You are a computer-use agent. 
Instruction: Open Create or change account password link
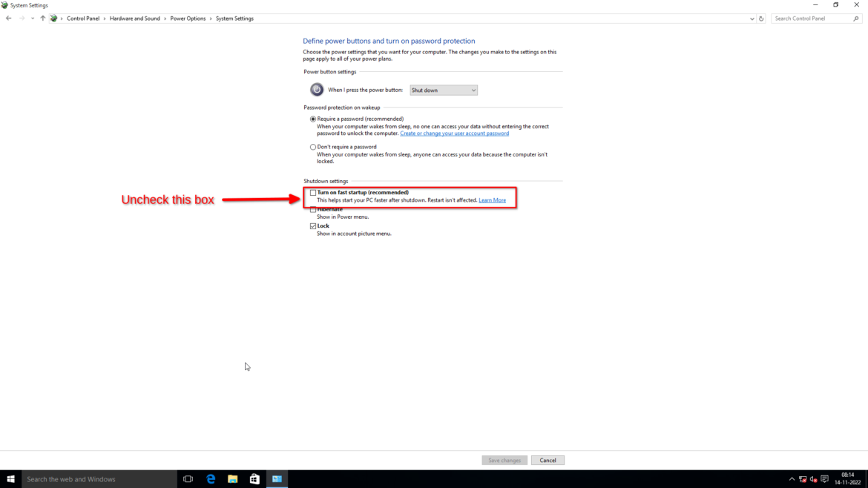[454, 133]
